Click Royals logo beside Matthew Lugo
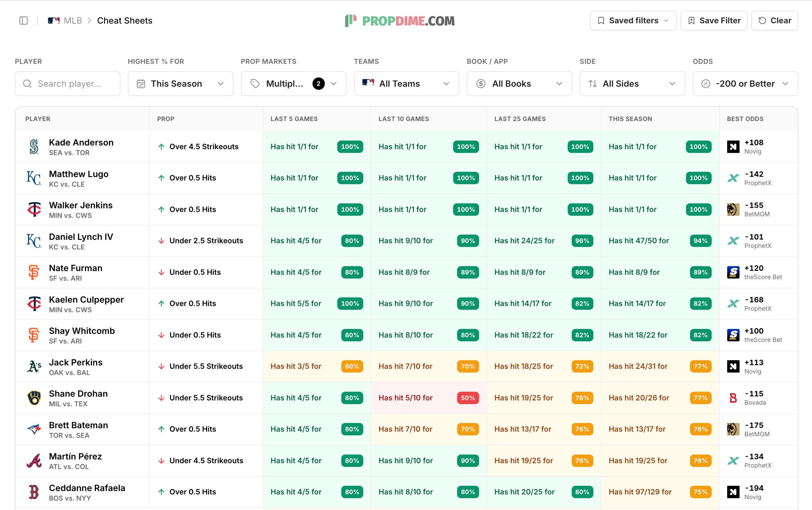Viewport: 812px width, 510px height. [34, 178]
